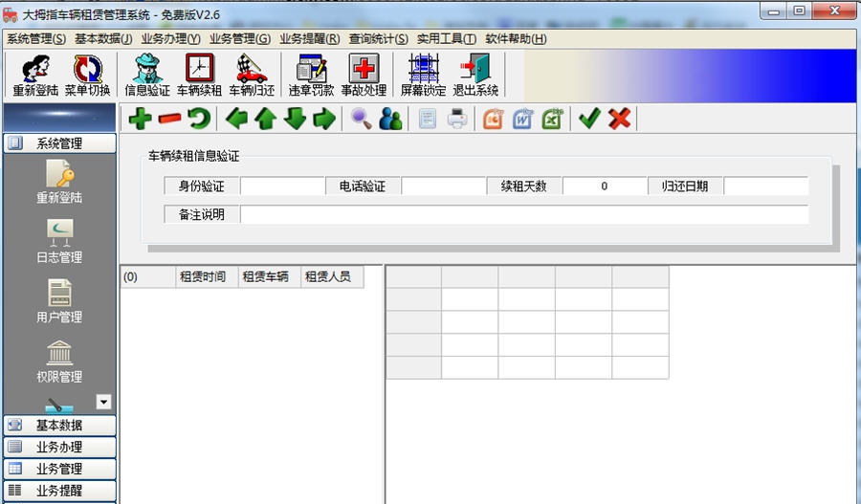Click the magnifier search icon
The width and height of the screenshot is (861, 504).
coord(361,119)
